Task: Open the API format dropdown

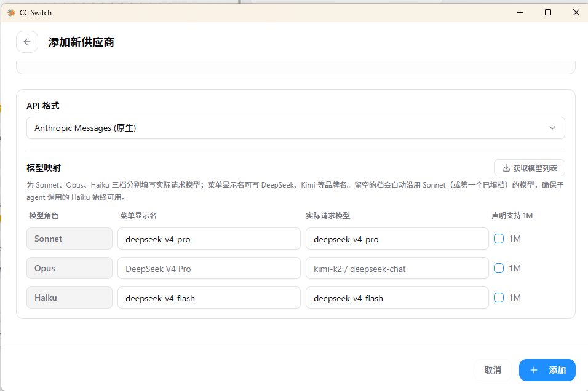Action: pyautogui.click(x=295, y=128)
